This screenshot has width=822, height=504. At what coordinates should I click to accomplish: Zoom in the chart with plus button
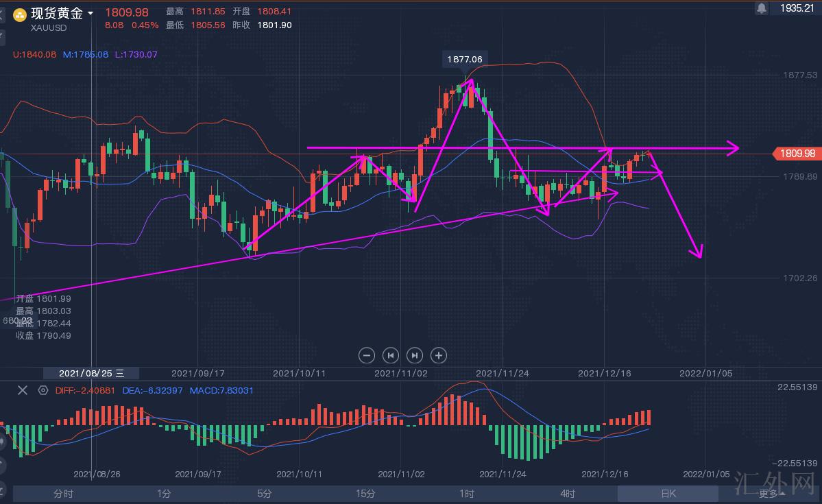[439, 355]
